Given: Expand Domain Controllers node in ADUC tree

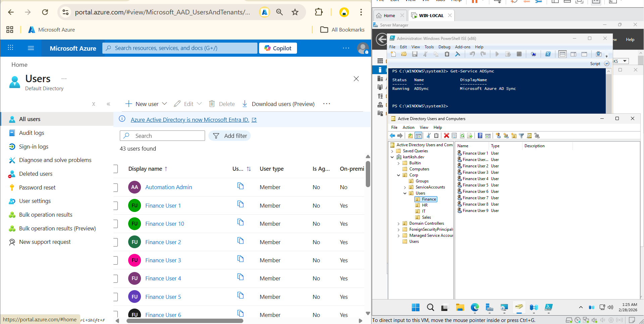Looking at the screenshot, I should [x=398, y=224].
